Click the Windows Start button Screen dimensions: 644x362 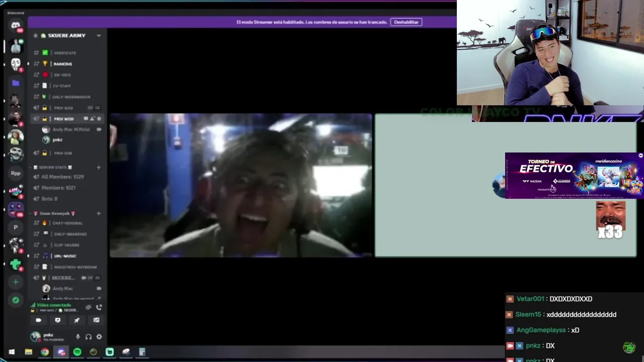click(12, 352)
